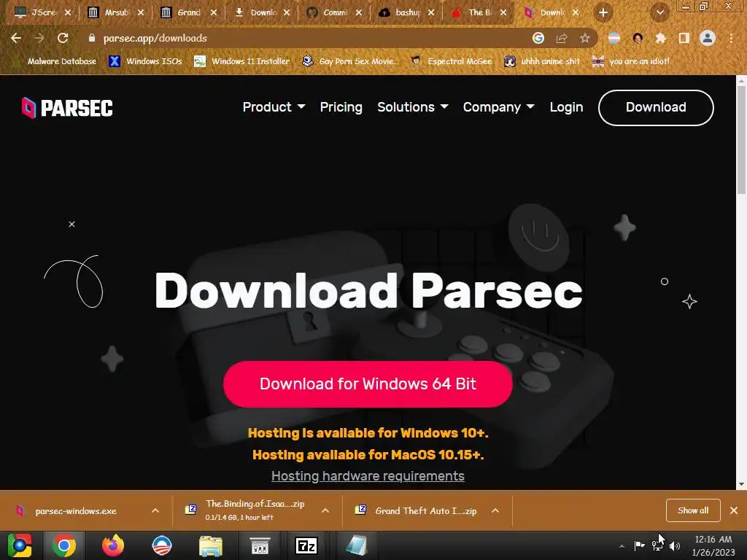Open the Windows 11 Installer bookmark

tap(242, 61)
